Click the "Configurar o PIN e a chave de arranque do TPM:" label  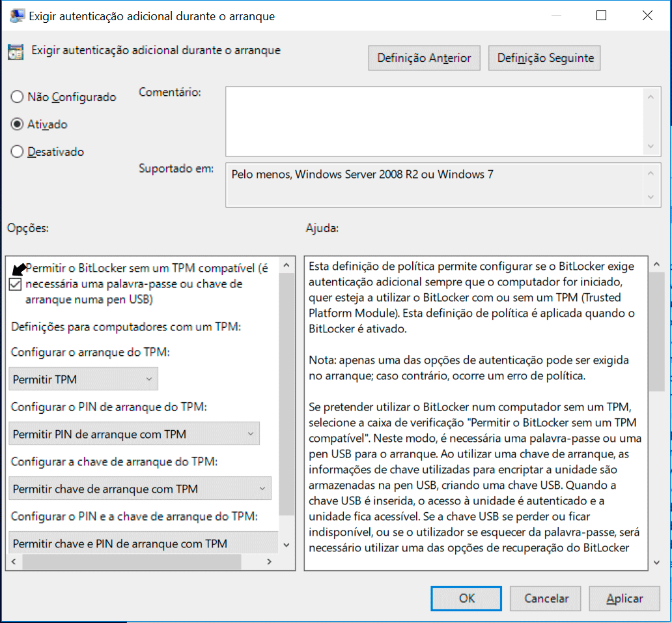click(134, 516)
